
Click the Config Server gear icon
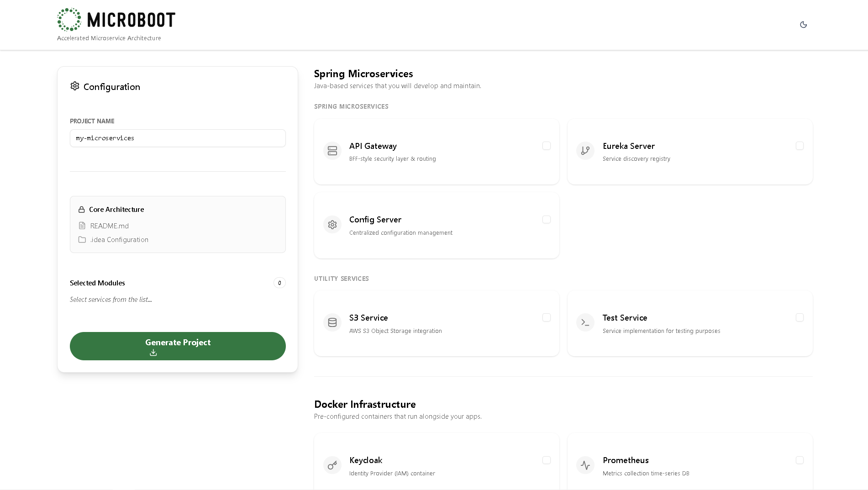pos(332,225)
